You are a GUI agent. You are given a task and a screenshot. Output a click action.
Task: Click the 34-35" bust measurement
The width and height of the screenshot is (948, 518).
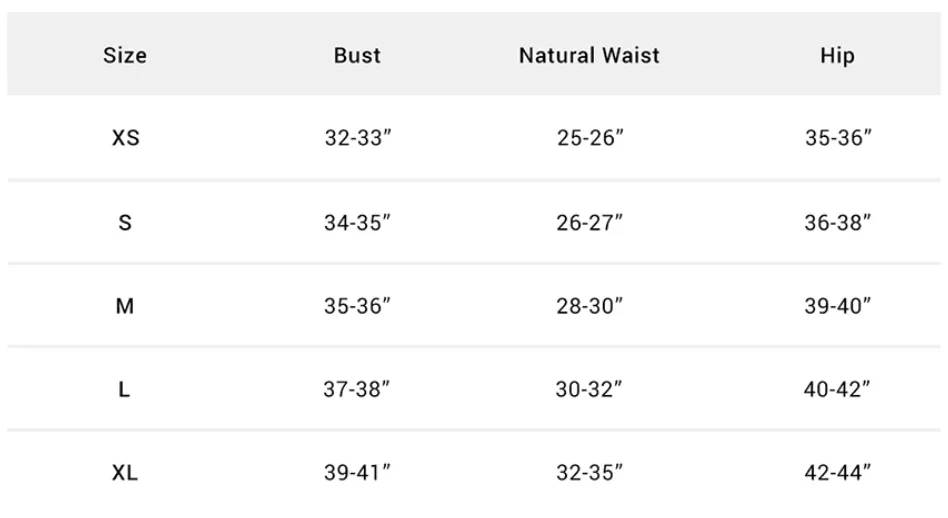(357, 222)
